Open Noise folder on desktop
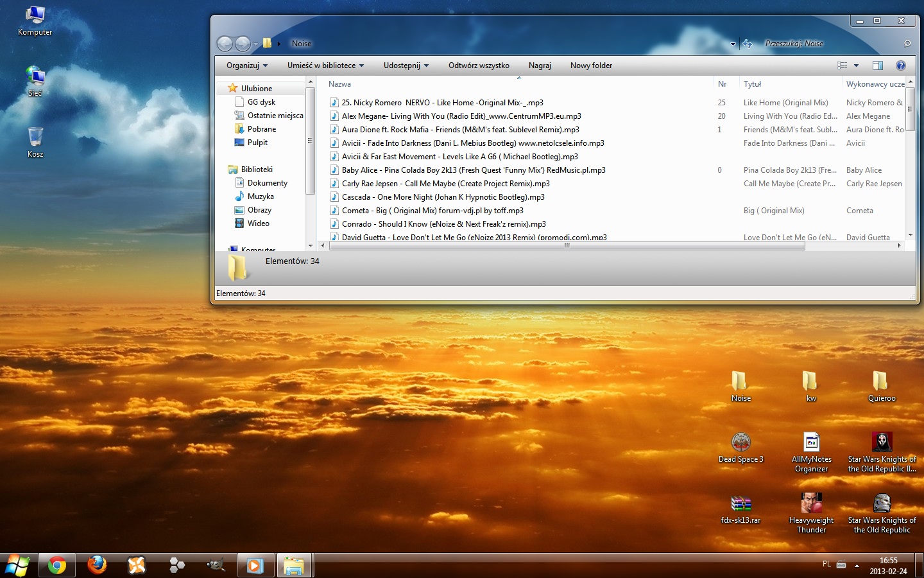The width and height of the screenshot is (924, 578). (x=740, y=386)
